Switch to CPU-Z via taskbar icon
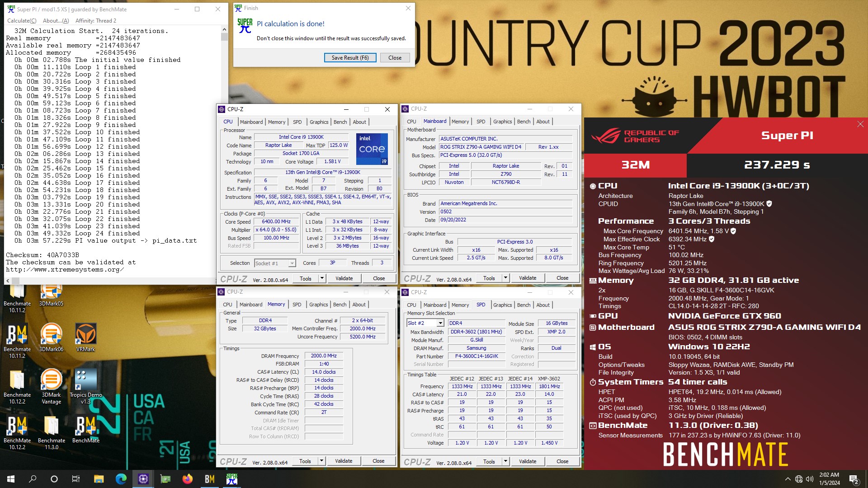868x488 pixels. tap(143, 479)
